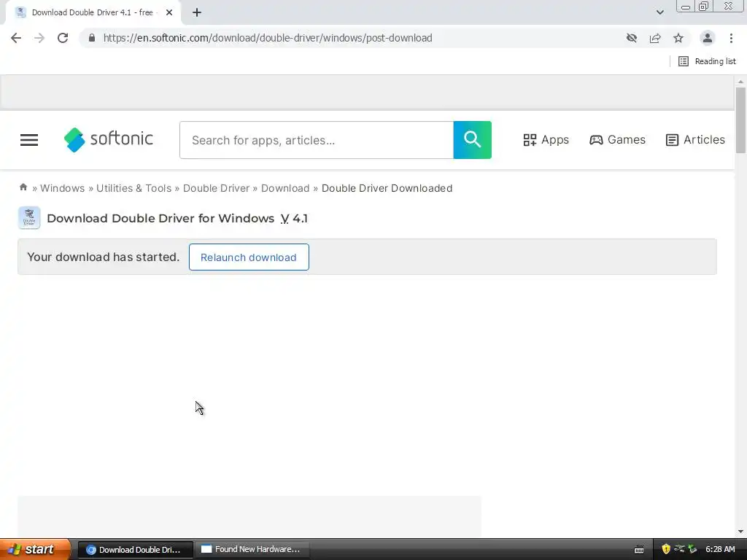The height and width of the screenshot is (560, 747).
Task: Open the Chrome profile avatar
Action: click(x=708, y=38)
